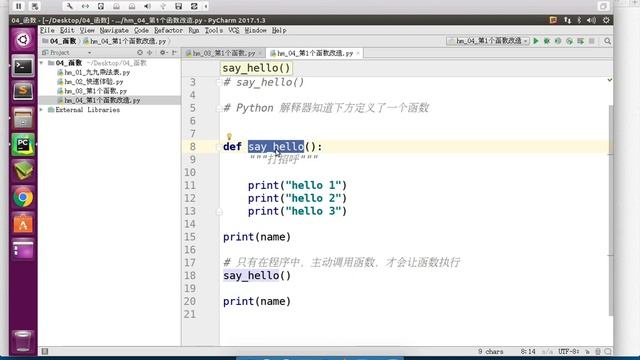Open the Terminal launcher icon
Image resolution: width=640 pixels, height=360 pixels.
23,66
